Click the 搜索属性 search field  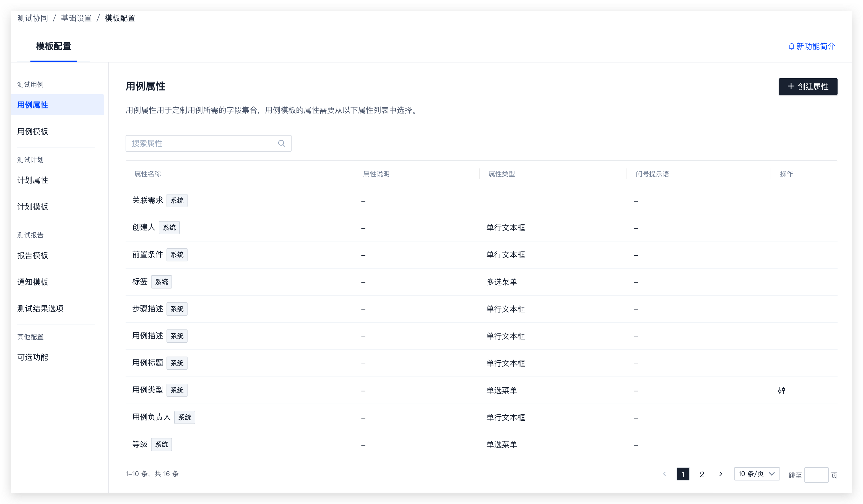click(x=208, y=144)
